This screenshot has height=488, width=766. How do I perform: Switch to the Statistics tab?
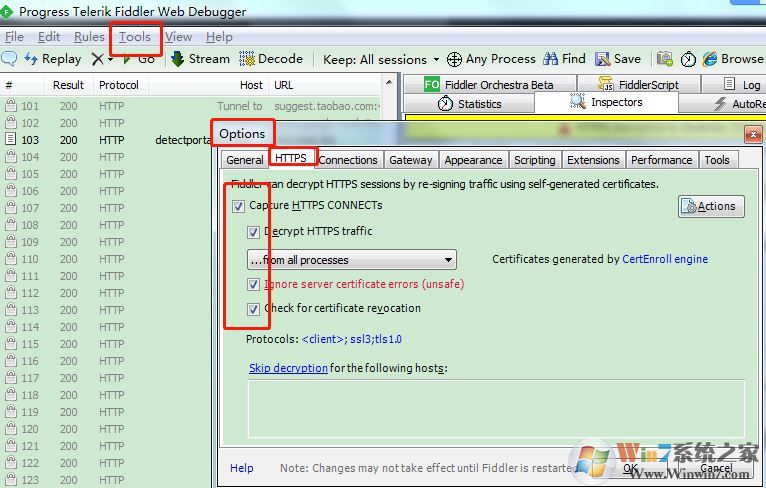(469, 104)
